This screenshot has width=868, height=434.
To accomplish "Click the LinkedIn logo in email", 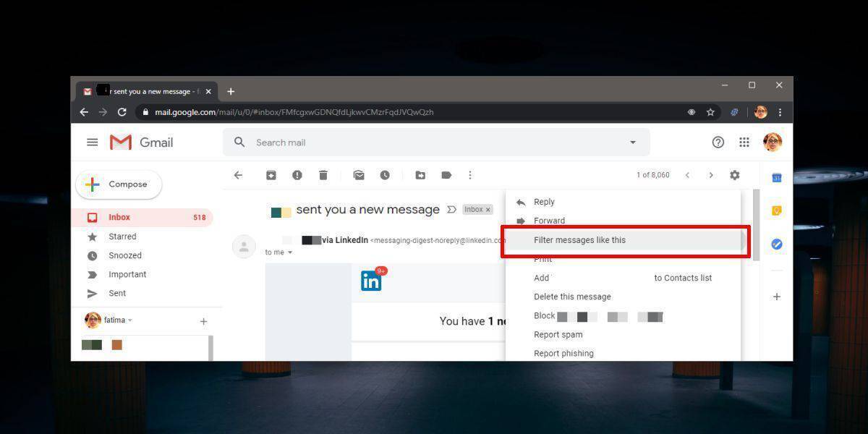I will pyautogui.click(x=371, y=281).
